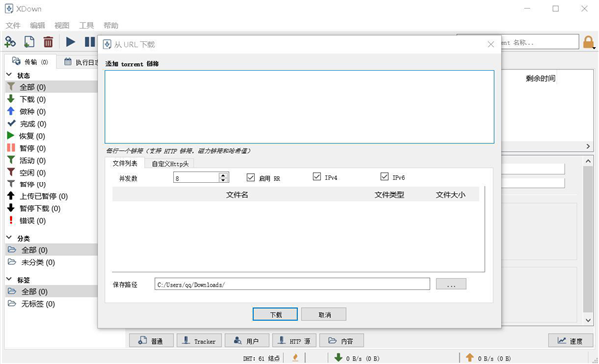Viewport: 599px width, 364px height.
Task: Click orange upload speed indicator in status bar
Action: [488, 358]
